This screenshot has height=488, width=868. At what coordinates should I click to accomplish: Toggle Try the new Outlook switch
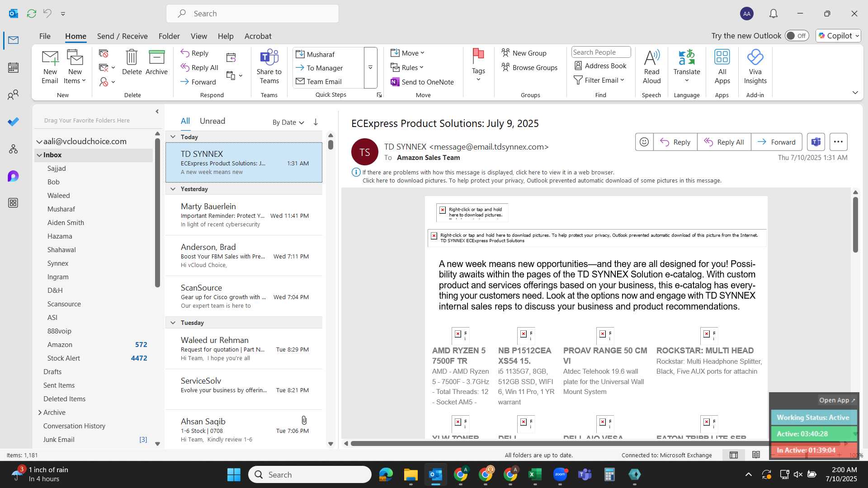(797, 36)
